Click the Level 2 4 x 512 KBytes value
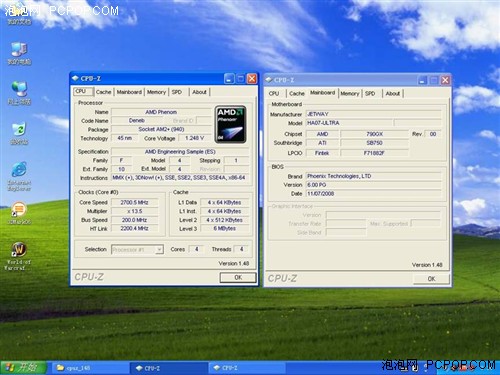The height and width of the screenshot is (375, 500). (x=224, y=220)
